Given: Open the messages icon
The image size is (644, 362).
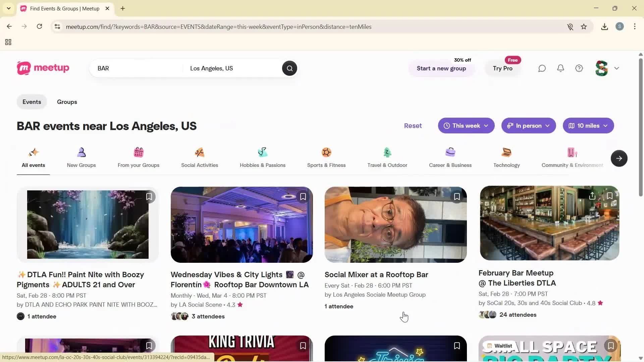Looking at the screenshot, I should (x=542, y=68).
